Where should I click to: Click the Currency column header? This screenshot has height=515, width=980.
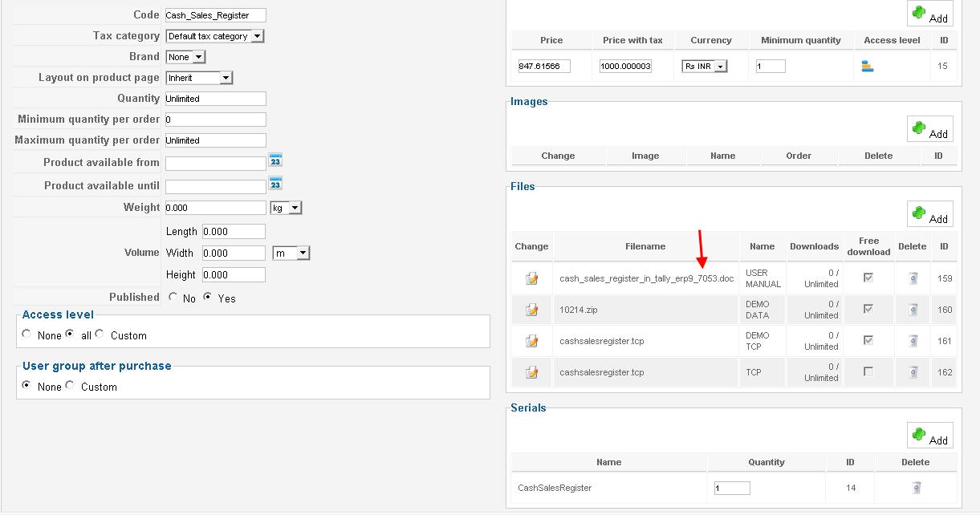(711, 40)
